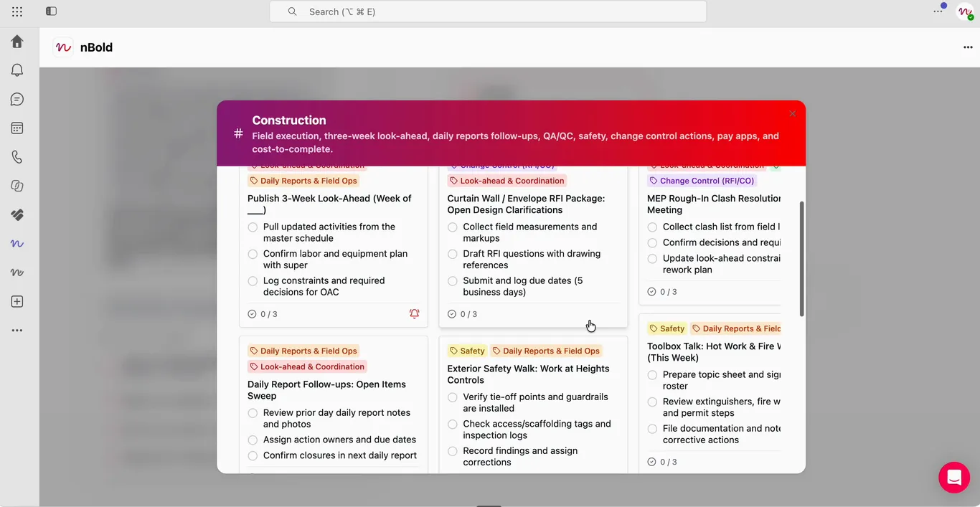Viewport: 980px width, 507px height.
Task: Open 'Toolbox Talk: Hot Work' card title
Action: click(714, 352)
